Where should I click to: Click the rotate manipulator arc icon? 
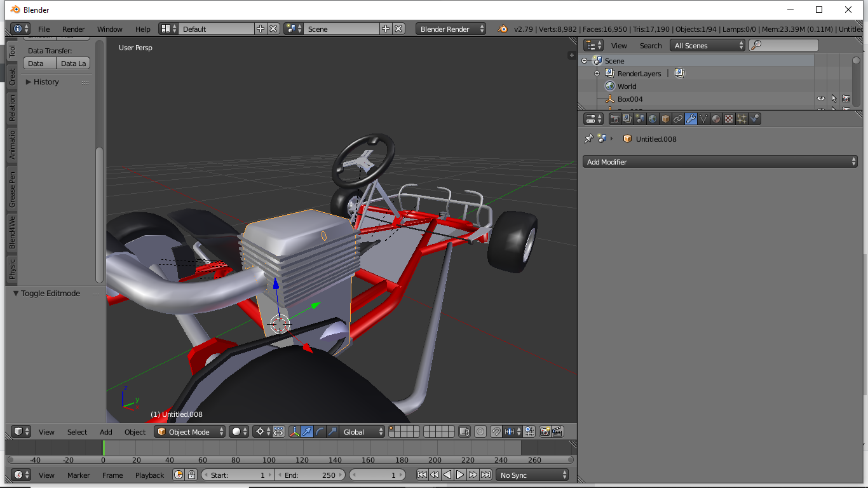coord(320,431)
